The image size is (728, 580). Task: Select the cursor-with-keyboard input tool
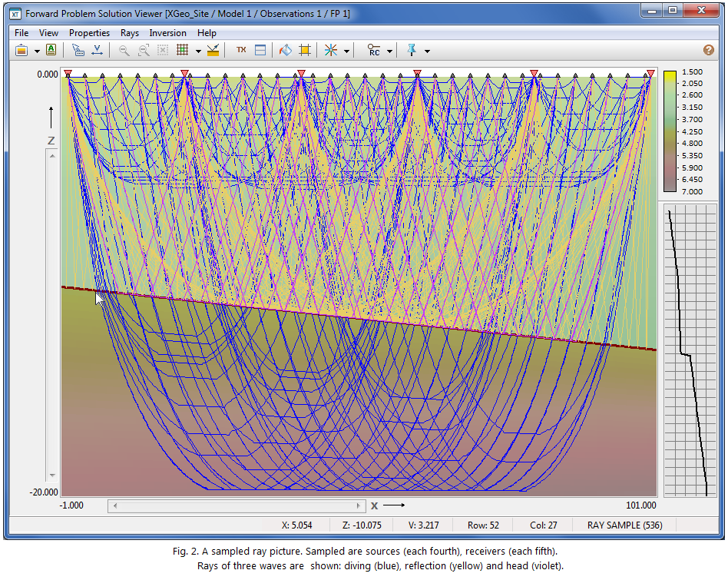pos(78,50)
